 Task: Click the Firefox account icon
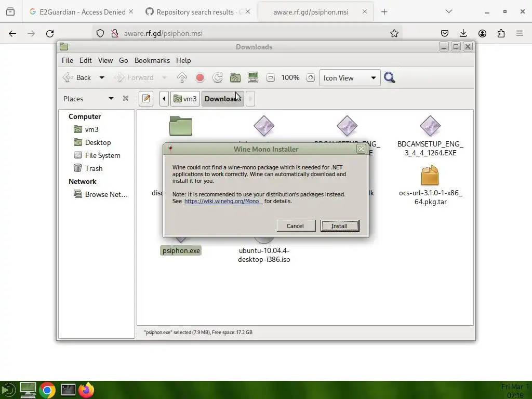point(482,33)
